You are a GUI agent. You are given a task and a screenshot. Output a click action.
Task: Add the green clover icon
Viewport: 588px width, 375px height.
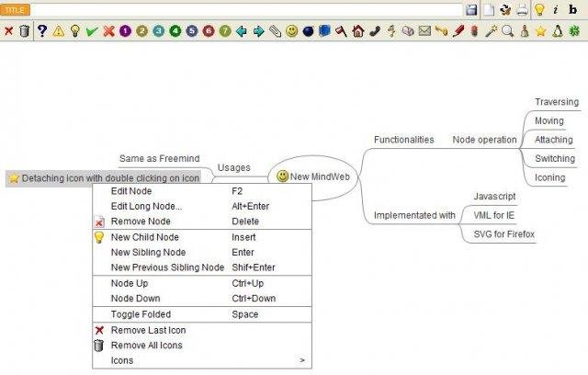[574, 30]
